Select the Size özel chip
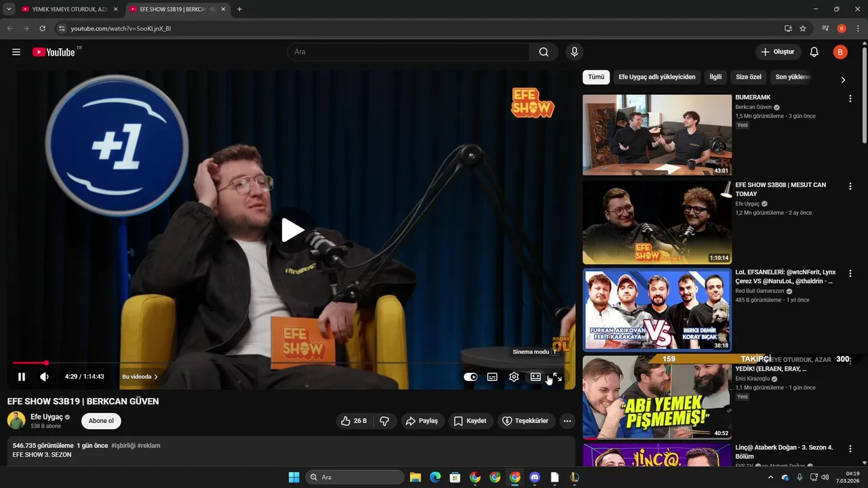The height and width of the screenshot is (488, 868). pyautogui.click(x=749, y=77)
